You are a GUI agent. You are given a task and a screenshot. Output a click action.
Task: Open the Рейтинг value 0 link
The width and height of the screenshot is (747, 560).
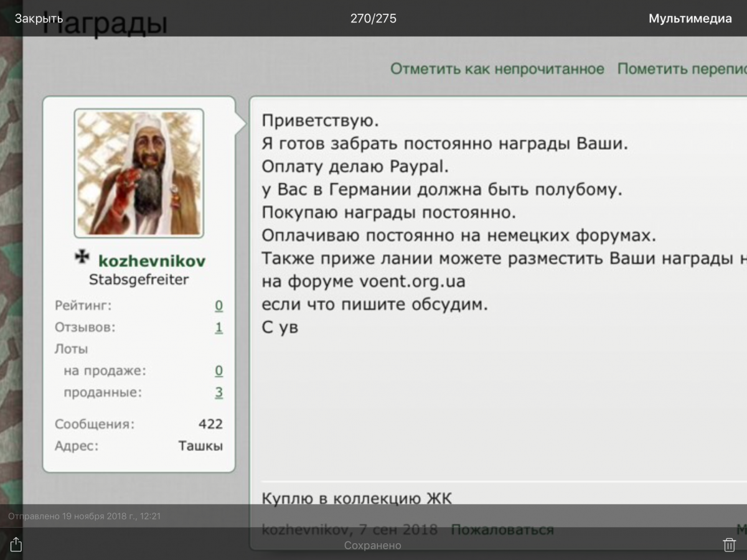coord(219,306)
